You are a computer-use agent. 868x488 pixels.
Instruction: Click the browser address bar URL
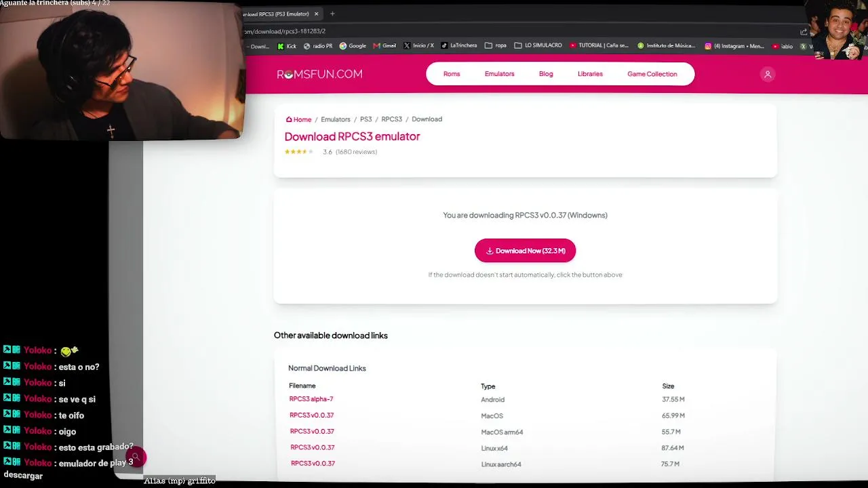click(285, 31)
